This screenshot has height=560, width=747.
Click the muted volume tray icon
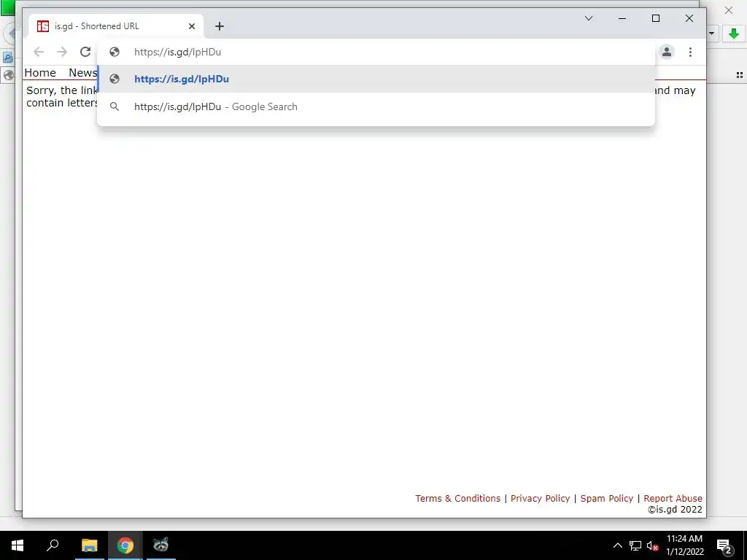[652, 545]
